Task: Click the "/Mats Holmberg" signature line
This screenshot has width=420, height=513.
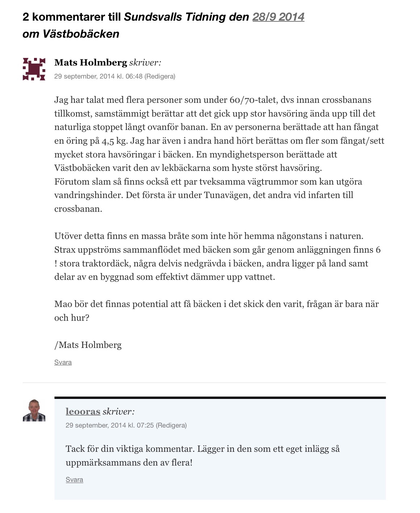Action: 88,345
